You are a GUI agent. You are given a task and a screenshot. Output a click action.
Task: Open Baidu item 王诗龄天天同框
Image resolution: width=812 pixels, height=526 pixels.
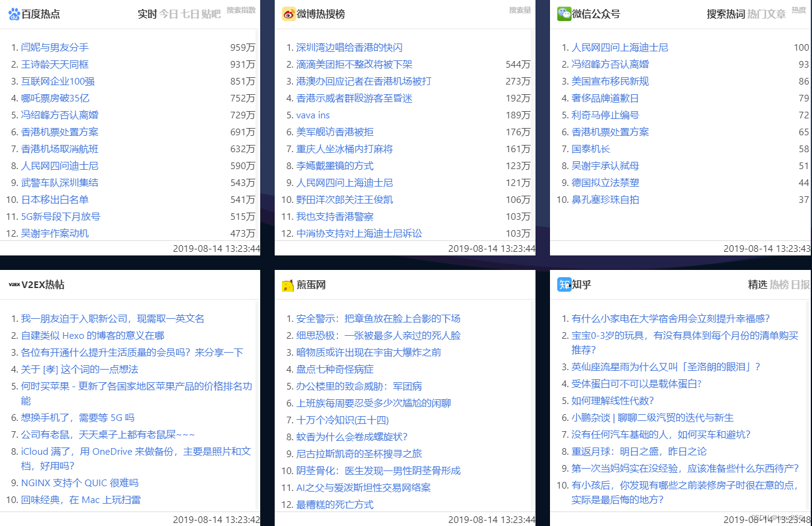(x=55, y=64)
